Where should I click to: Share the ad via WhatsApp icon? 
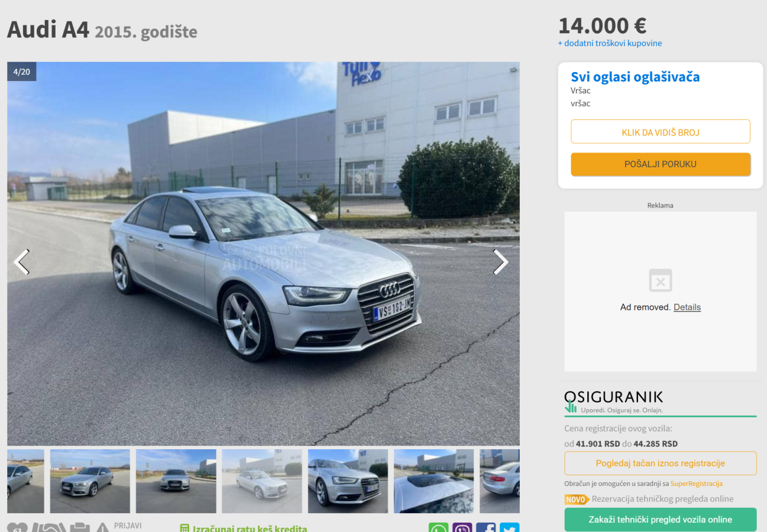(x=438, y=528)
